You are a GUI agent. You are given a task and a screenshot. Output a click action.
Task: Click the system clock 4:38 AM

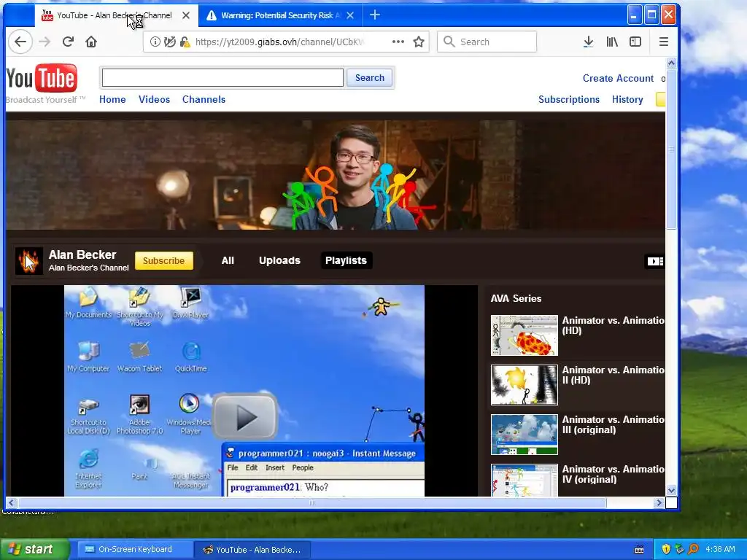(x=720, y=549)
